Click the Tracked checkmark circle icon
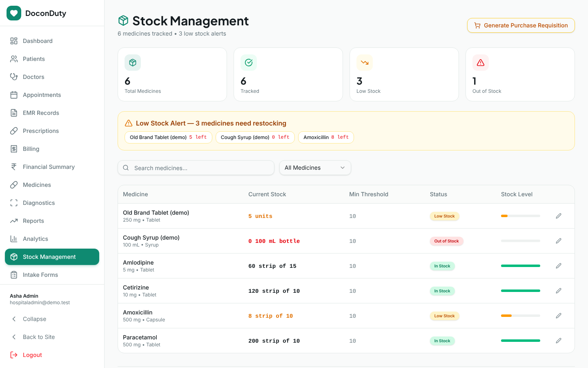The image size is (588, 368). coord(249,63)
